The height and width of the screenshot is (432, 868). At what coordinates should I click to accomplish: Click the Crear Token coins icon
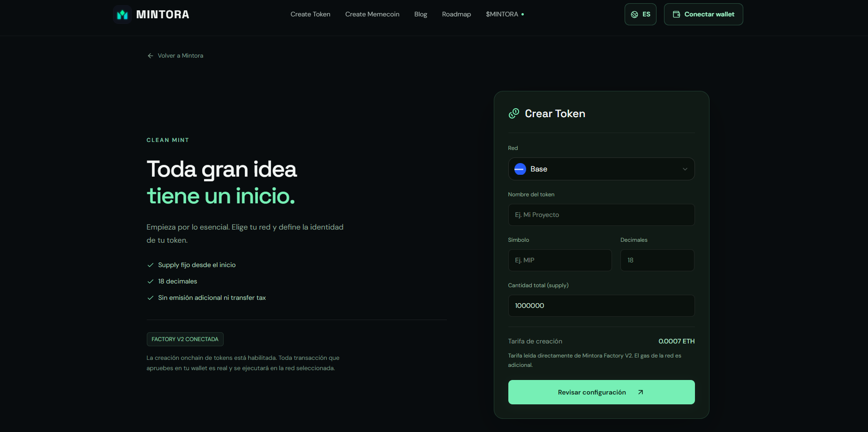tap(514, 113)
